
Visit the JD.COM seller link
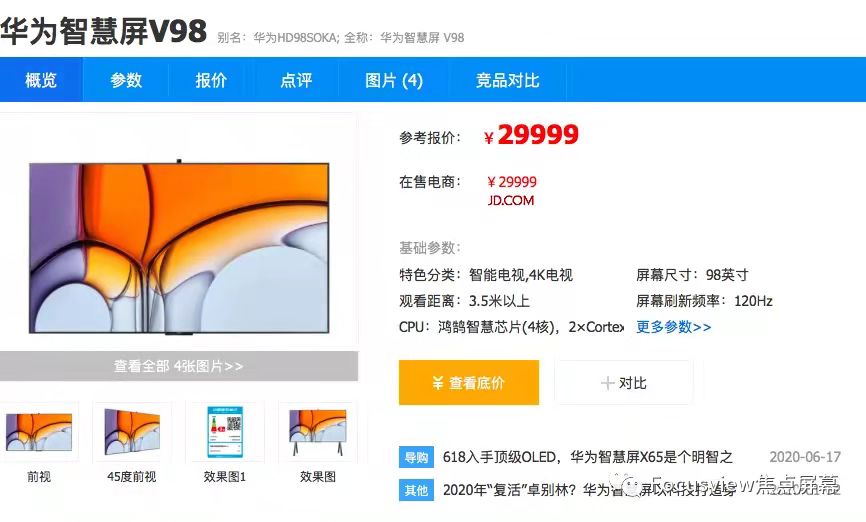tap(511, 200)
